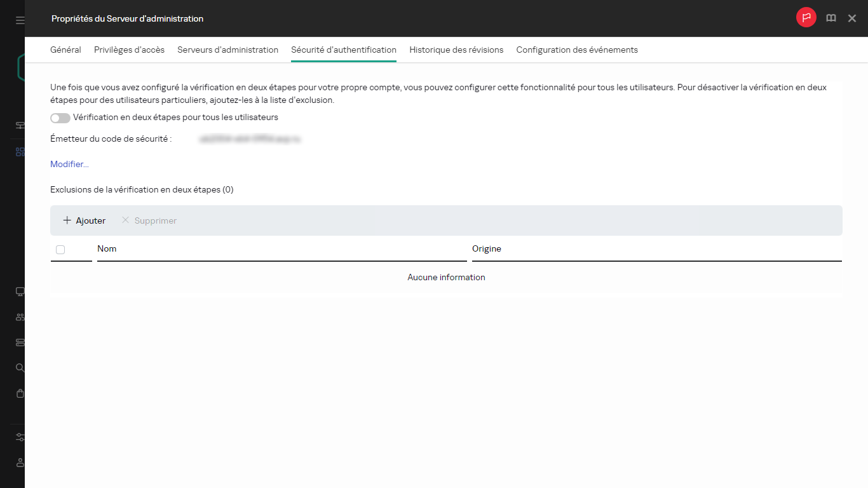The height and width of the screenshot is (488, 868).
Task: Click the Modifier... link
Action: click(x=69, y=164)
